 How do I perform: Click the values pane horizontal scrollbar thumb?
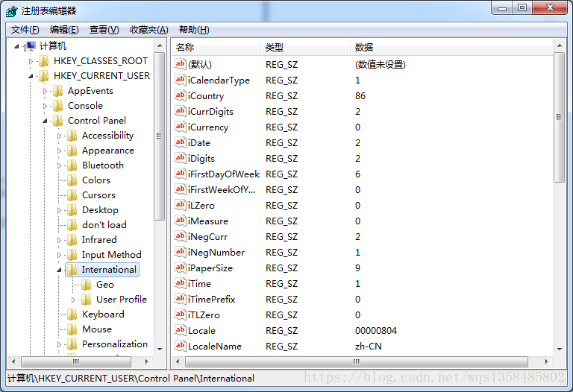[x=357, y=361]
